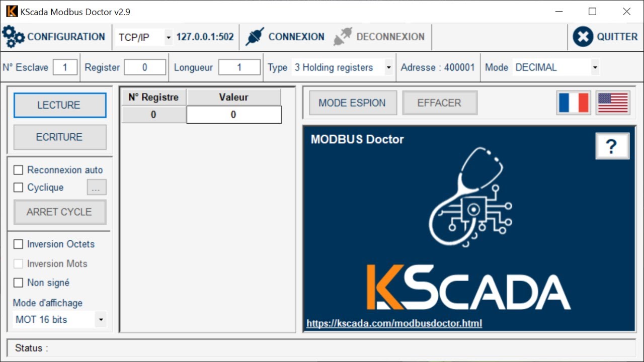Start MODE ESPION

353,103
